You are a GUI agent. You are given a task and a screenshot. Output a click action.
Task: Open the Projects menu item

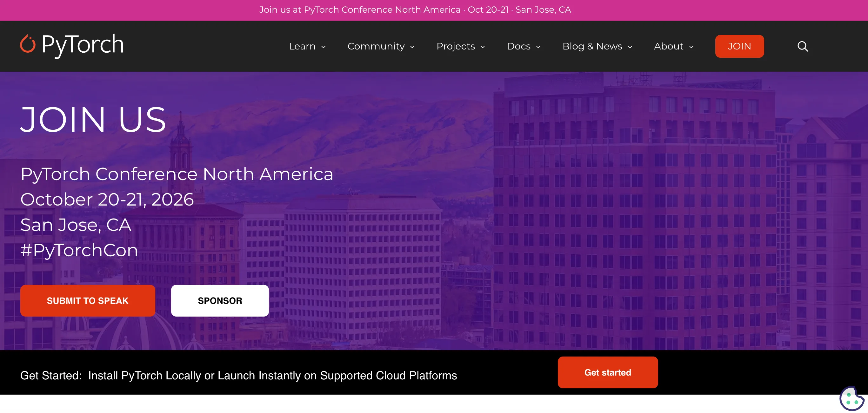[x=456, y=46]
